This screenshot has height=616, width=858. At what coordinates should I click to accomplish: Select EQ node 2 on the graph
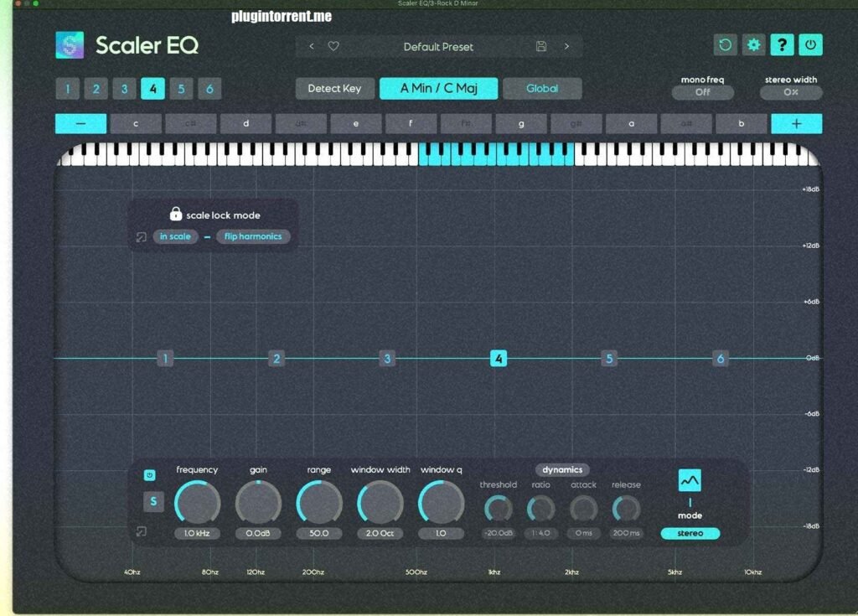(x=277, y=359)
